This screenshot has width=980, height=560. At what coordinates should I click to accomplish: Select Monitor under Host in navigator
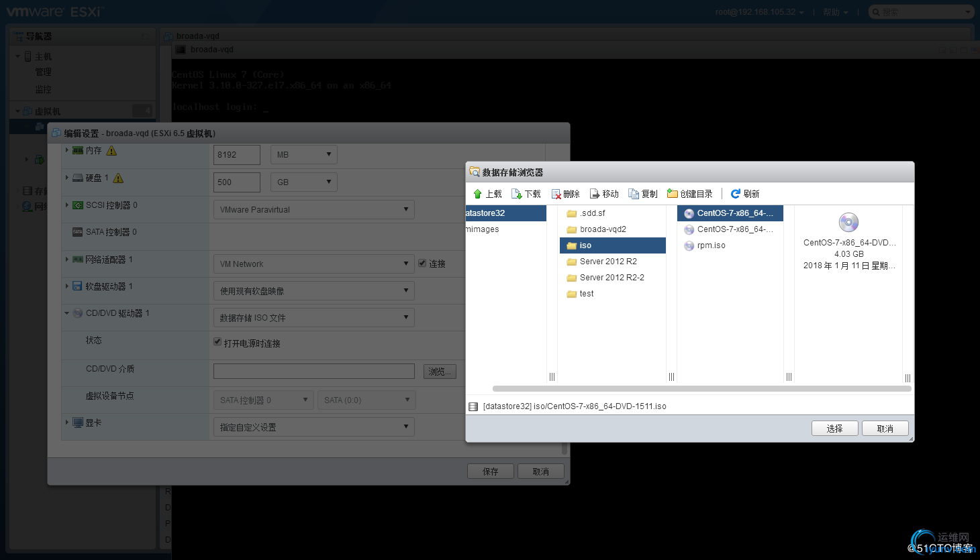pyautogui.click(x=43, y=89)
